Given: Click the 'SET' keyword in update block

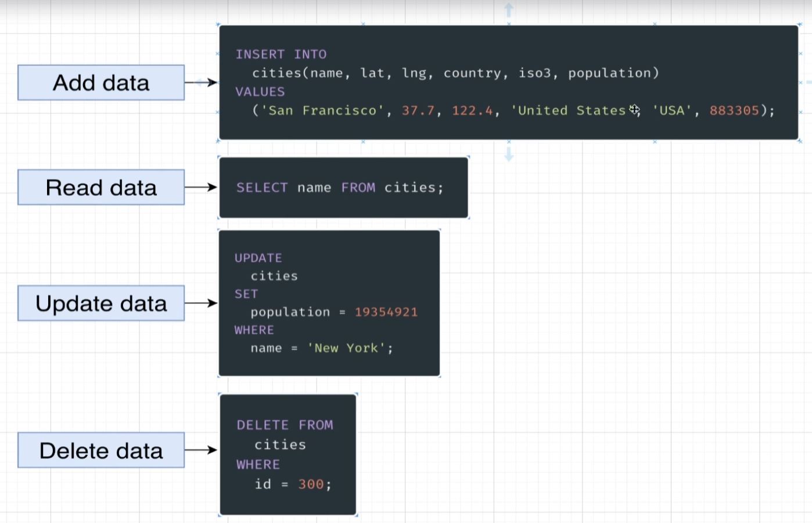Looking at the screenshot, I should pyautogui.click(x=246, y=294).
